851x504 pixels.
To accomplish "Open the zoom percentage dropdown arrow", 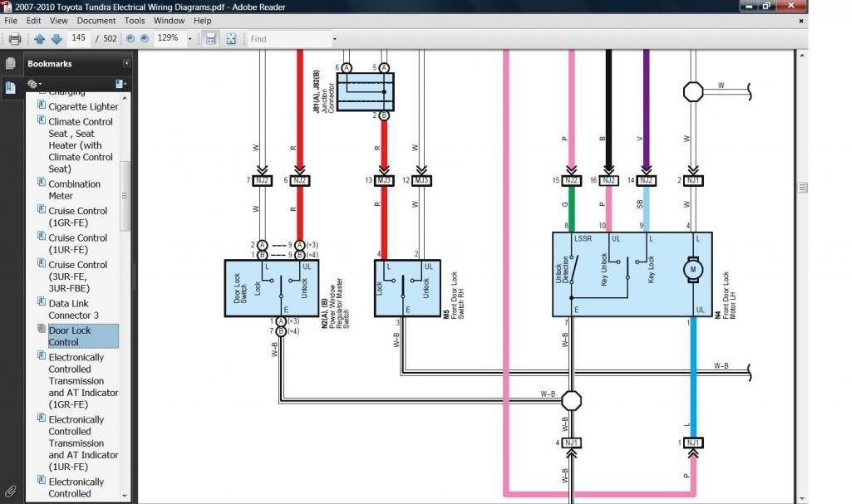I will click(x=190, y=39).
